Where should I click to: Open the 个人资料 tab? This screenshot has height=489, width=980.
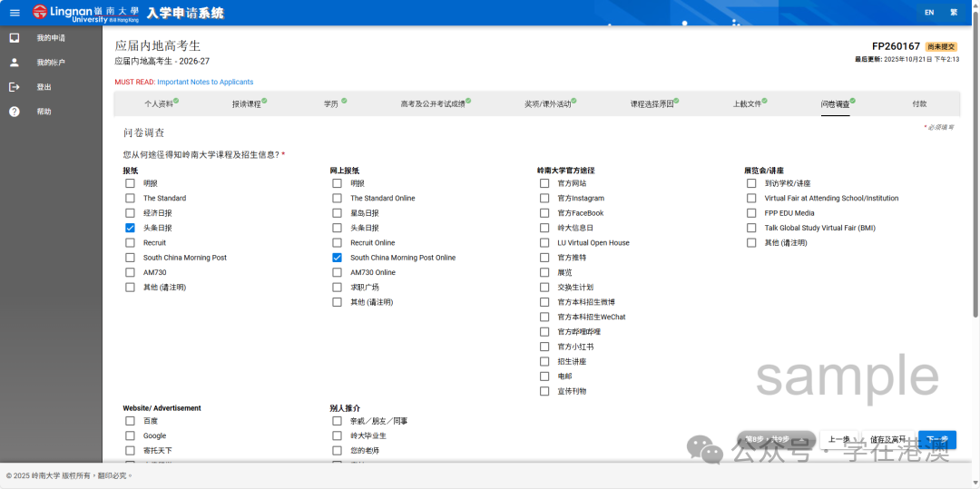159,104
